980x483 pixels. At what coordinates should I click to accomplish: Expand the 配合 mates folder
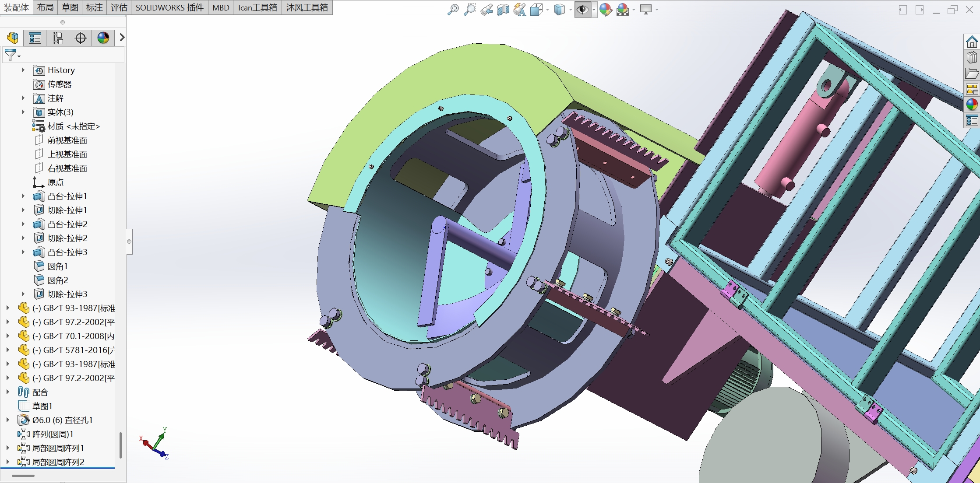pos(7,392)
